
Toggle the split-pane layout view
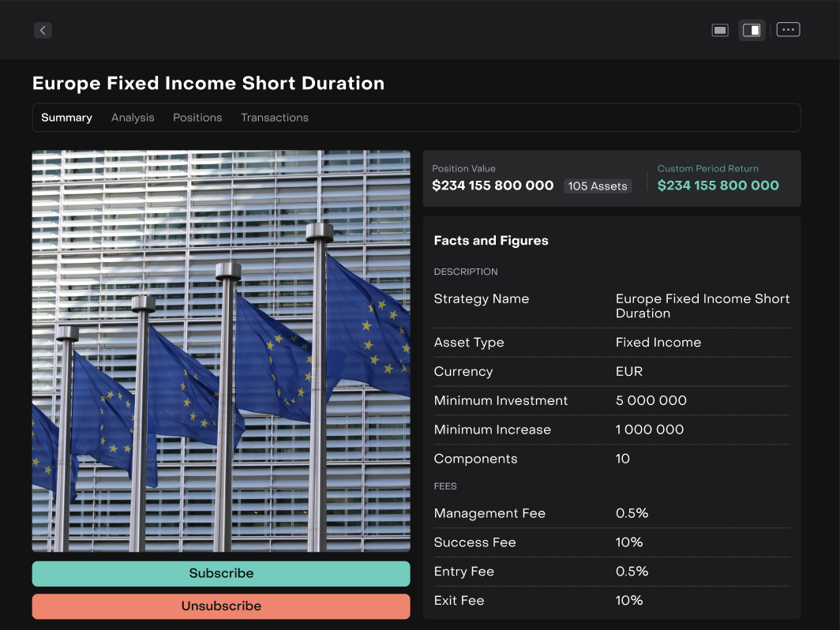tap(752, 30)
